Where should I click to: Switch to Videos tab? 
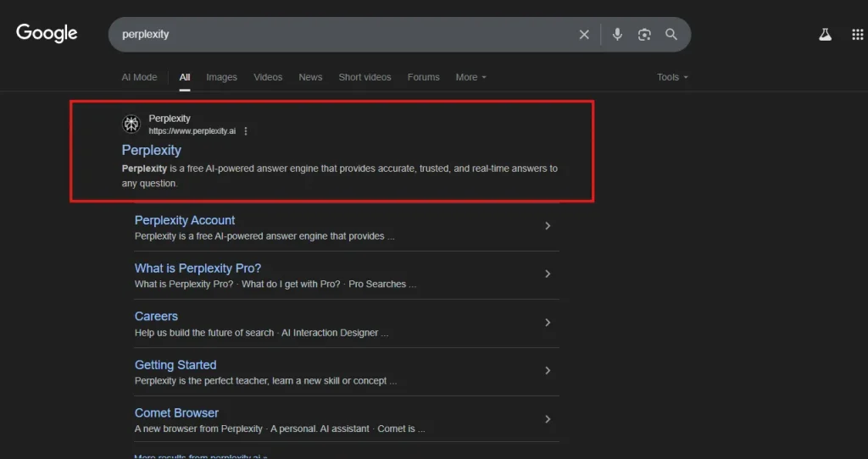tap(268, 77)
